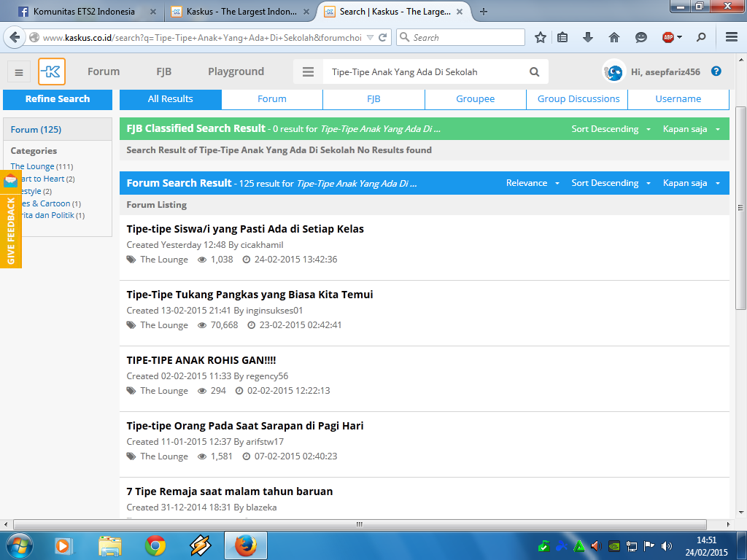The height and width of the screenshot is (560, 747).
Task: Show the URL bar history dropdown
Action: point(370,38)
